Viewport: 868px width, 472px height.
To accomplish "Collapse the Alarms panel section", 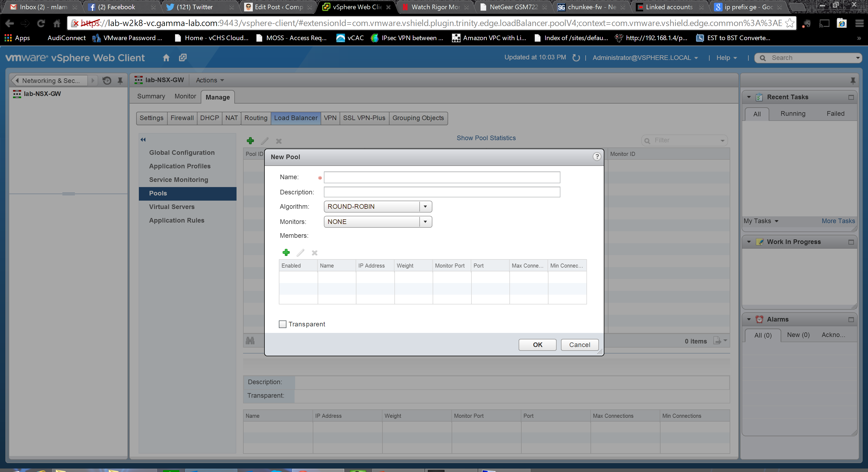I will click(x=749, y=319).
